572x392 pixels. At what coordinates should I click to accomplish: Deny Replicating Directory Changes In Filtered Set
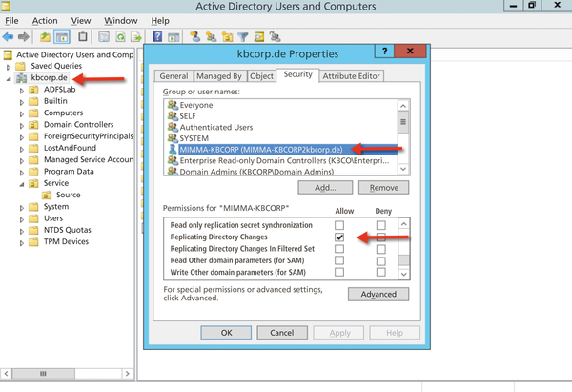click(380, 249)
